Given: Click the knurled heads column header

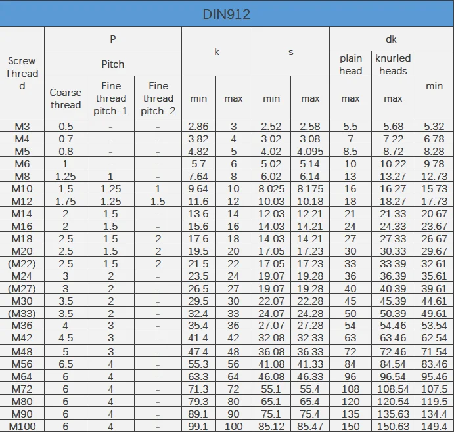Looking at the screenshot, I should 393,64.
